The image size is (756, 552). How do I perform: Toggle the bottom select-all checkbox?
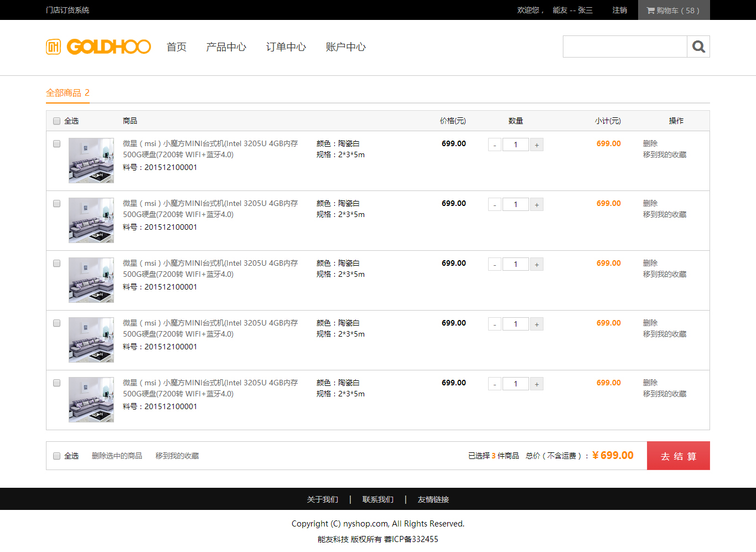click(x=56, y=456)
